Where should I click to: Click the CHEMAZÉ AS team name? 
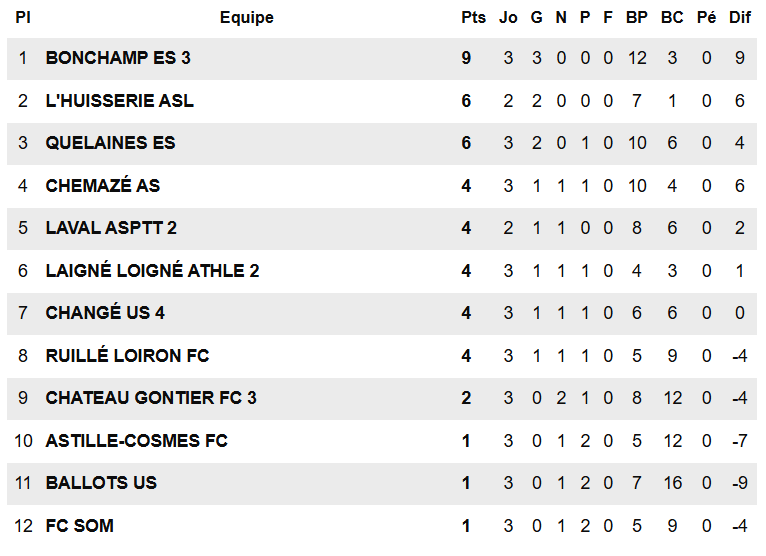(103, 186)
